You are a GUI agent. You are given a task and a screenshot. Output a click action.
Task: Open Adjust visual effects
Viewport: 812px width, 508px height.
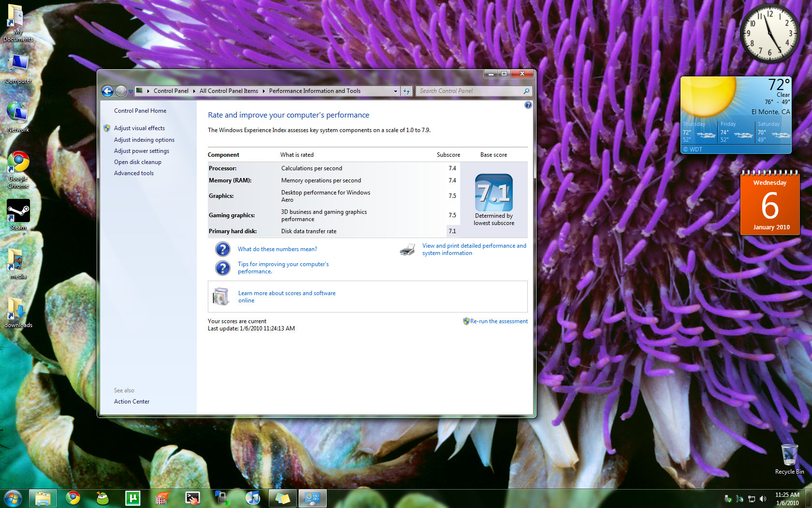[139, 128]
